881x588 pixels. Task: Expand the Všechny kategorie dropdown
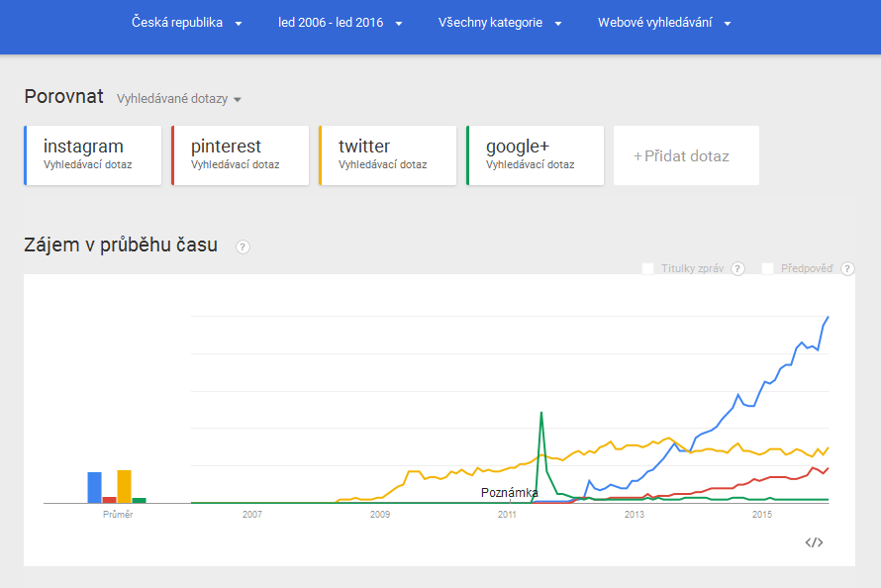coord(500,23)
